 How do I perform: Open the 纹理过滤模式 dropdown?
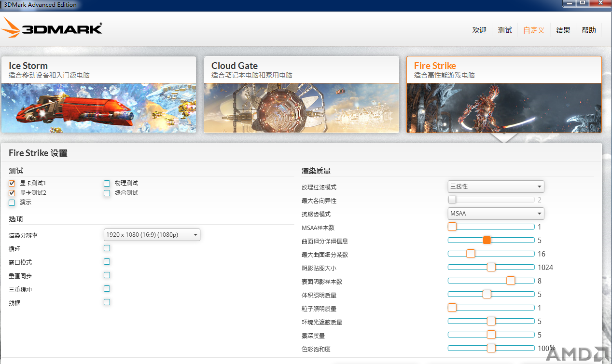tap(496, 187)
